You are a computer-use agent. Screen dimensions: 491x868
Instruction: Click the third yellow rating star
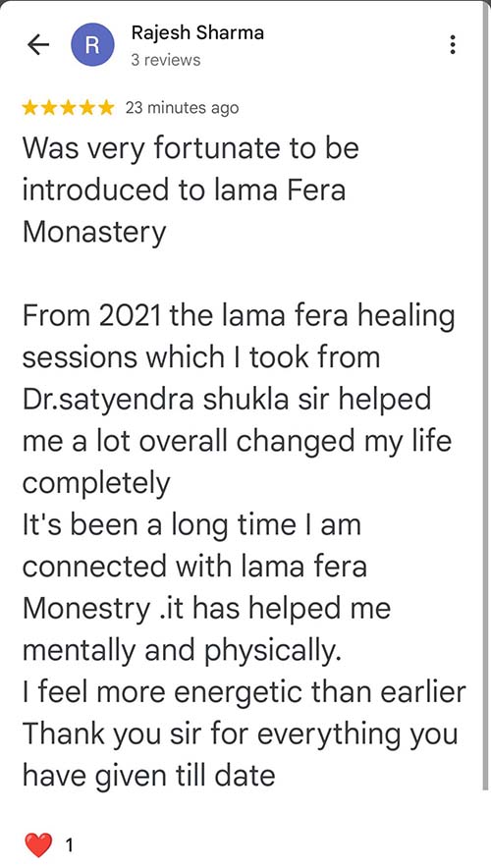68,108
